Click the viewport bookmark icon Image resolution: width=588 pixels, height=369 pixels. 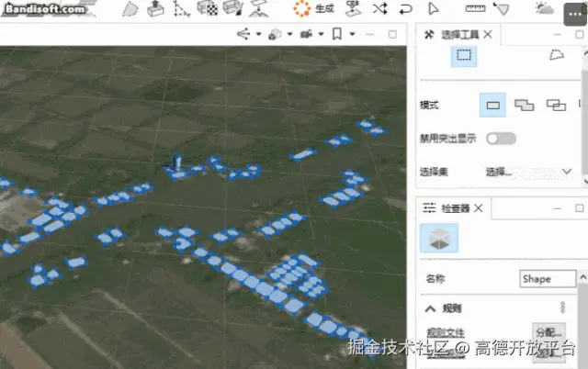pos(337,34)
